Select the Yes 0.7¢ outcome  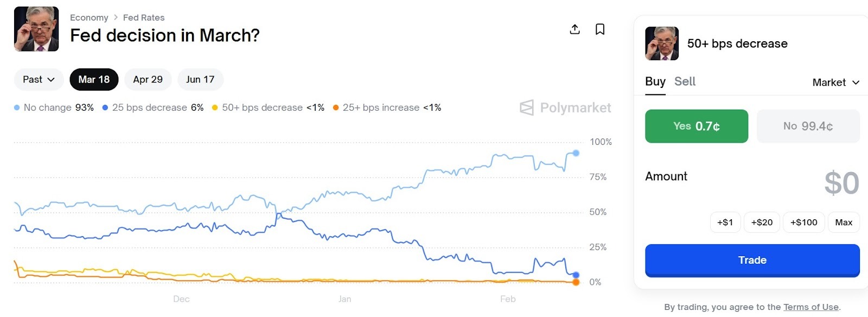click(x=696, y=126)
